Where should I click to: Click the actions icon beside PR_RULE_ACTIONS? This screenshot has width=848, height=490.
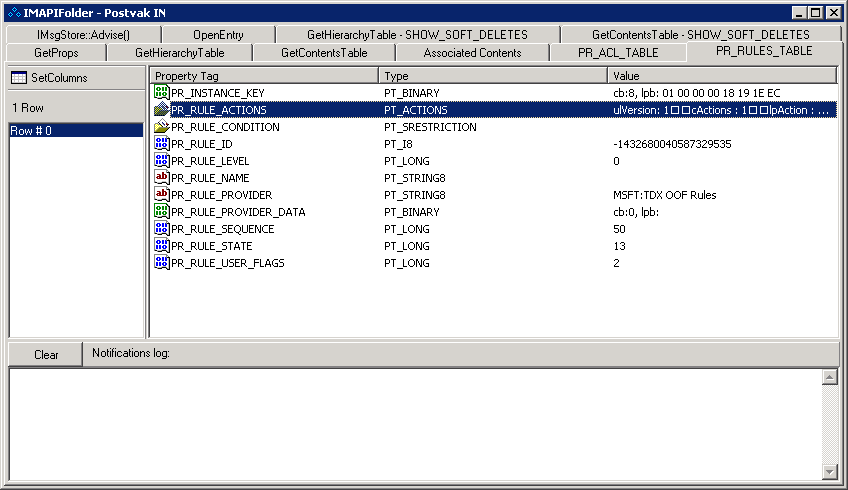click(161, 110)
